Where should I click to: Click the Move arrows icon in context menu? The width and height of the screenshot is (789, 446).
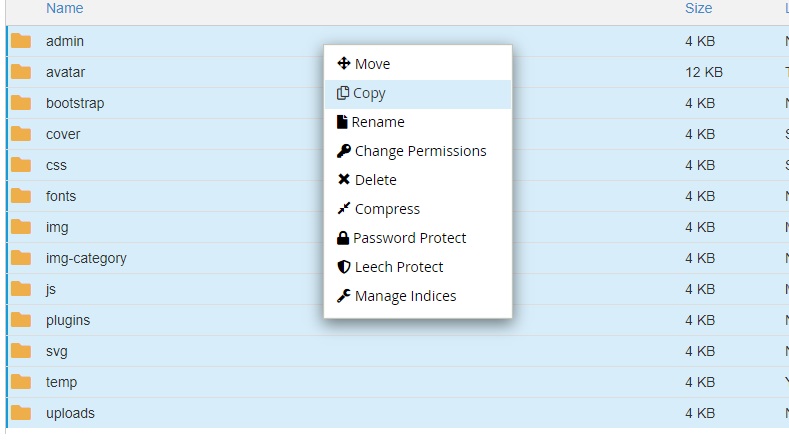(x=343, y=64)
